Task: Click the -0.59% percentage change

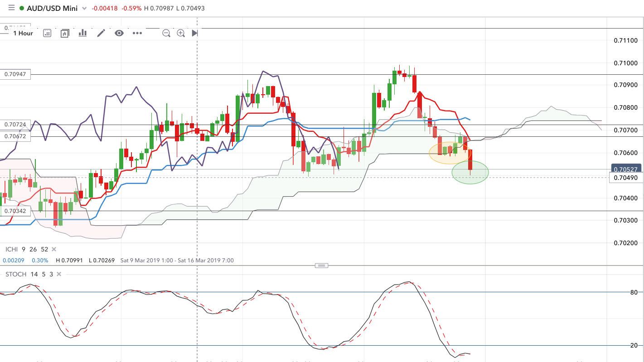Action: tap(132, 9)
